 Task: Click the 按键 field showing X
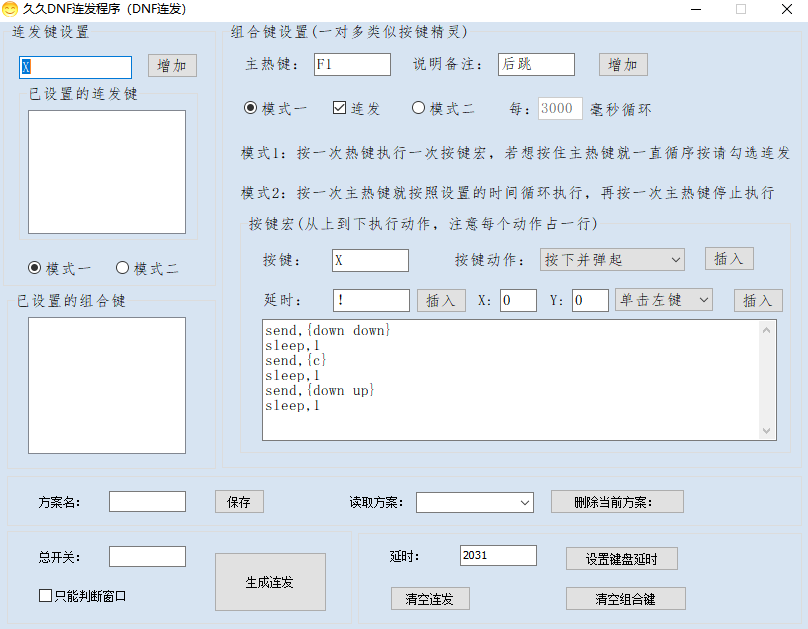pyautogui.click(x=370, y=260)
